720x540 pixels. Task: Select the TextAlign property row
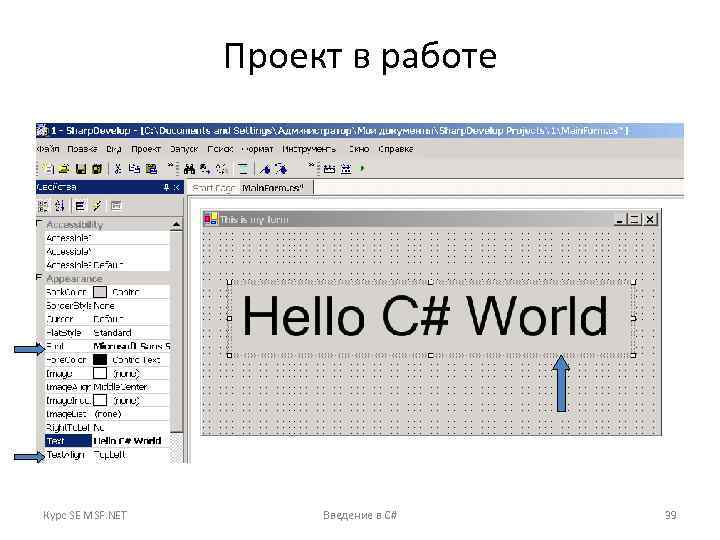[107, 455]
